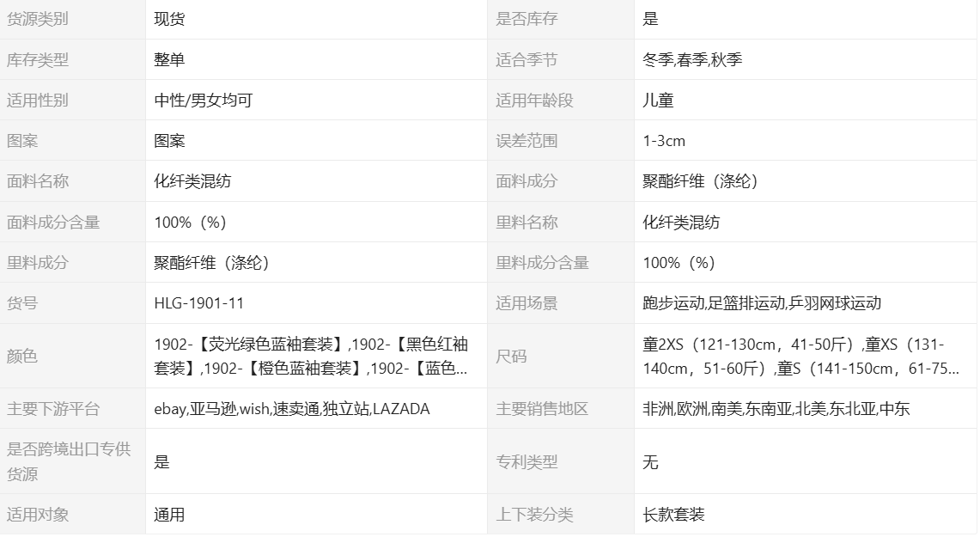Click the 是否跨境出口专供货源 label

[69, 461]
